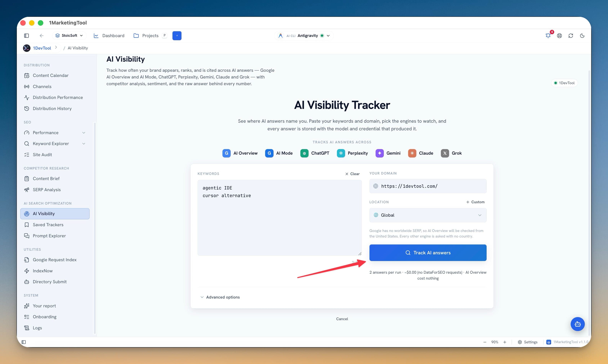
Task: Click the Gemini engine badge
Action: (388, 153)
